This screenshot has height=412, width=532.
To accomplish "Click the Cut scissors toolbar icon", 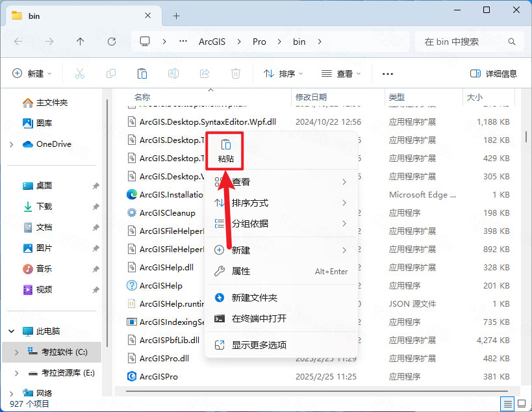I will click(80, 73).
